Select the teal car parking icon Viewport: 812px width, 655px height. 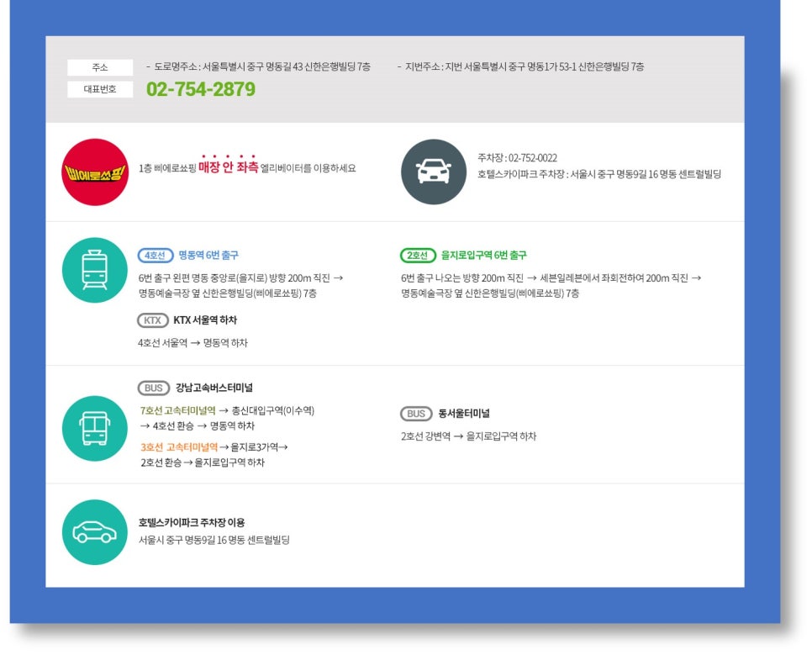click(94, 531)
